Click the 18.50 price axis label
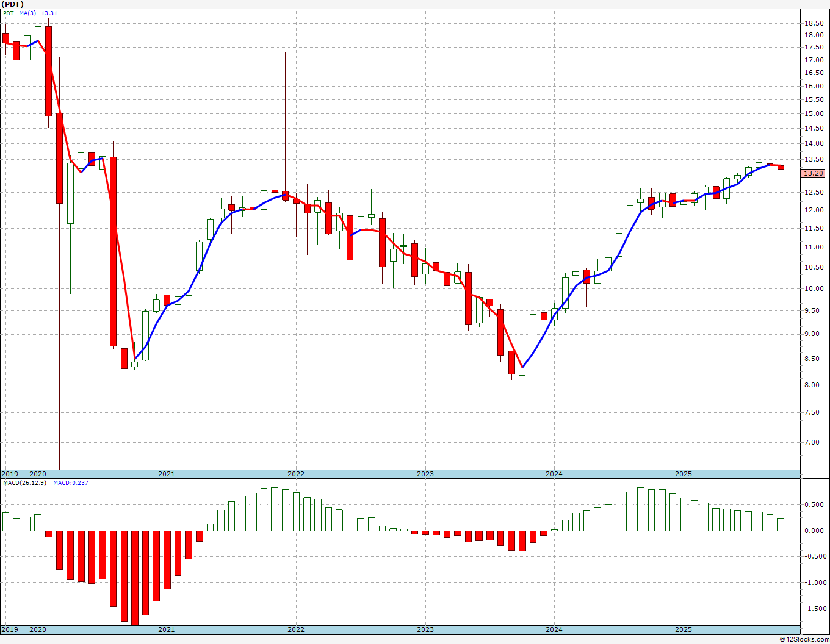 coord(813,23)
